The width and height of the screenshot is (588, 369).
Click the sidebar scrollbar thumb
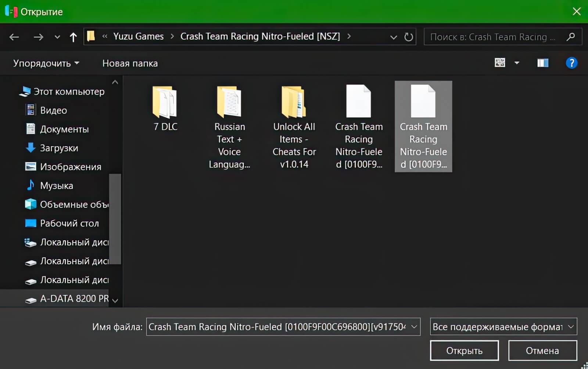[x=115, y=219]
